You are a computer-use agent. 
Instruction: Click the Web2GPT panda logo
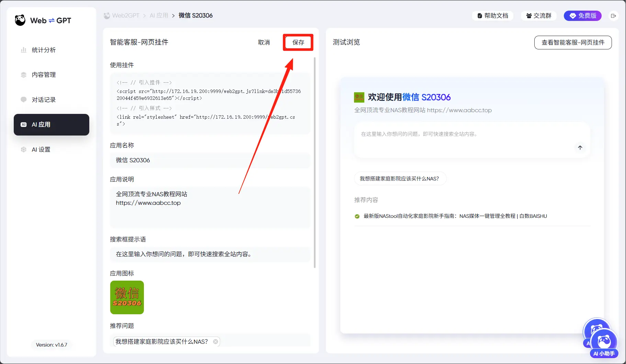pyautogui.click(x=20, y=21)
